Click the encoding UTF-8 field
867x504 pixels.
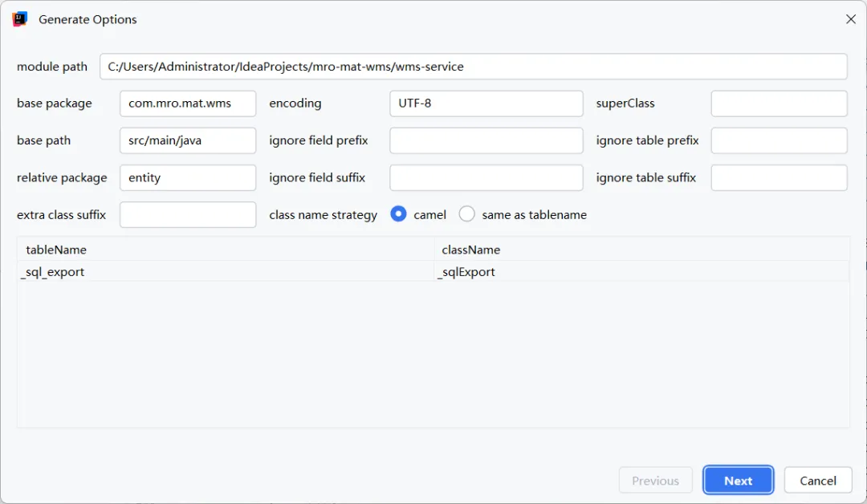tap(486, 104)
